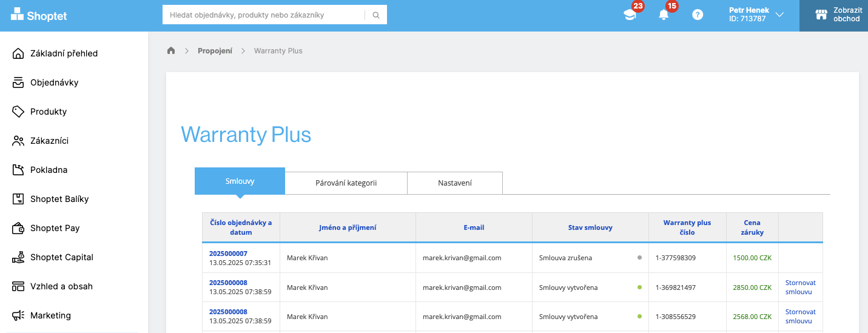868x333 pixels.
Task: Click the Propojení breadcrumb link
Action: click(215, 51)
